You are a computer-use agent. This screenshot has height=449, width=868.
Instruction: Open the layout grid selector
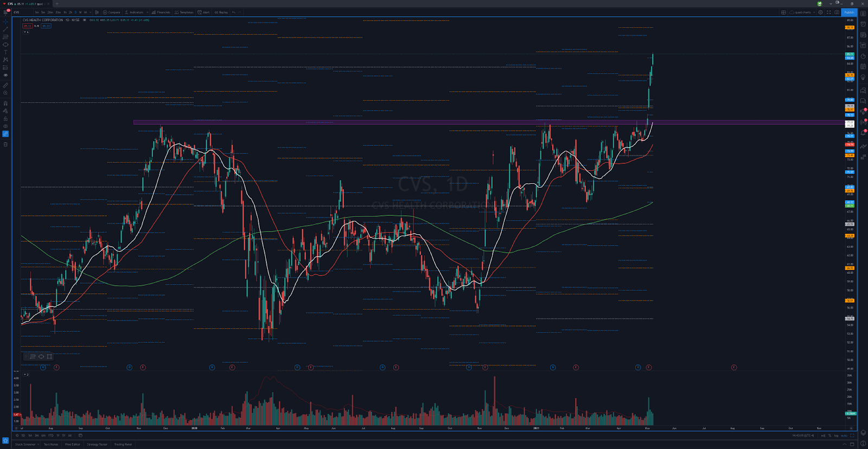(783, 12)
